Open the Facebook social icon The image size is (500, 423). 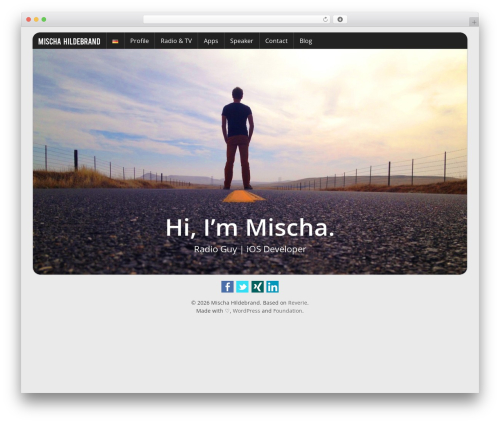(x=227, y=287)
